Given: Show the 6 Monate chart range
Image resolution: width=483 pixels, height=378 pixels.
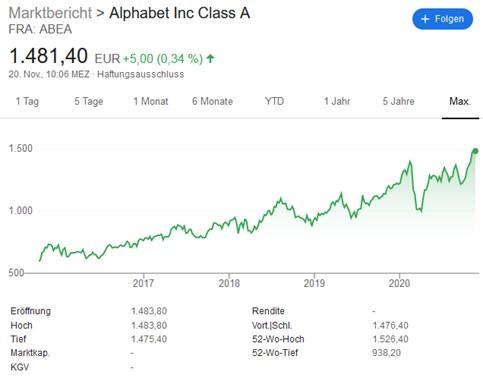Looking at the screenshot, I should 212,101.
